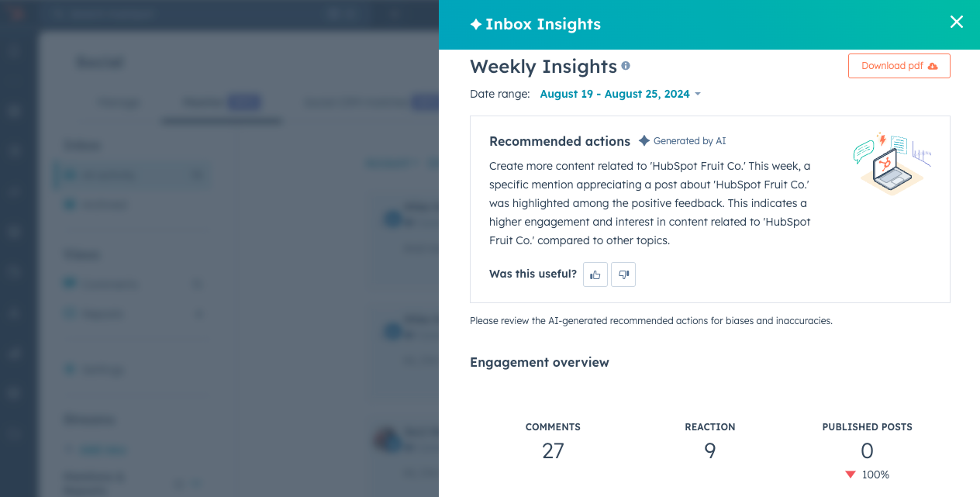Screen dimensions: 980x497
Task: Click the HubSpot Fruit Co. recommendation paragraph
Action: tap(650, 203)
